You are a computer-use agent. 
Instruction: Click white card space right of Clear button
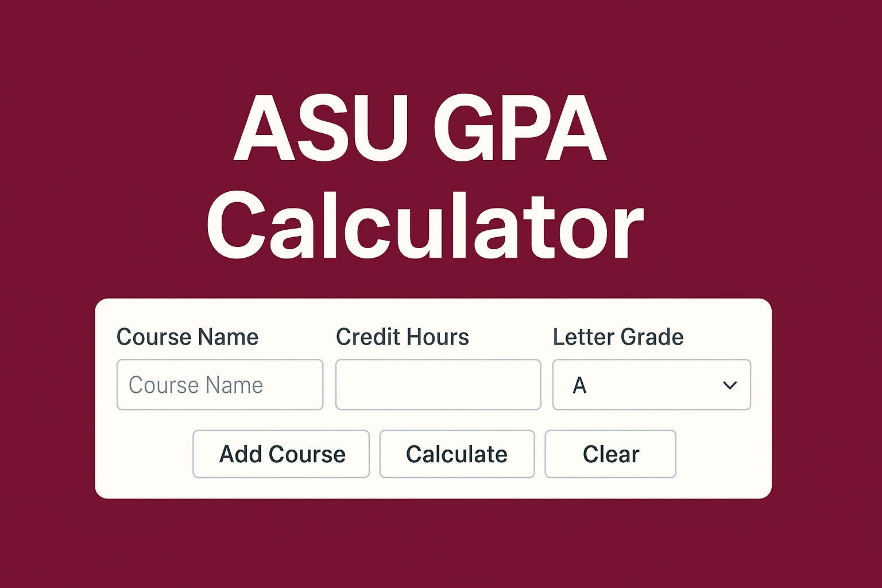pyautogui.click(x=724, y=454)
